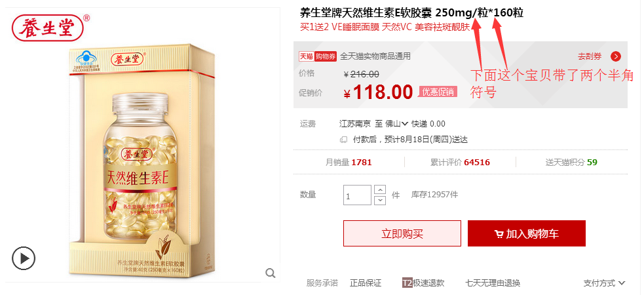This screenshot has height=295, width=644.
Task: Click the red arrow coupon icon
Action: click(x=616, y=56)
